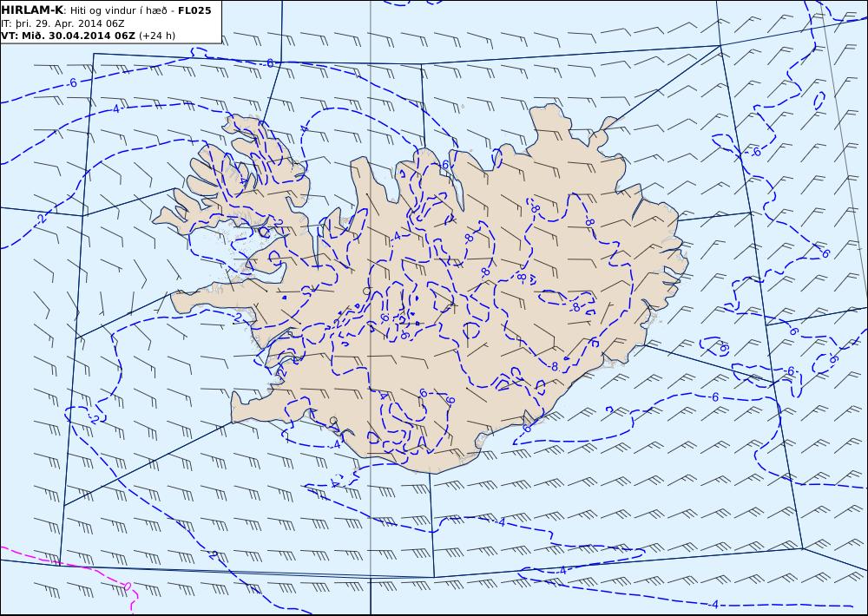The height and width of the screenshot is (616, 868).
Task: Click the magenta 0 isotherm label
Action: [127, 587]
